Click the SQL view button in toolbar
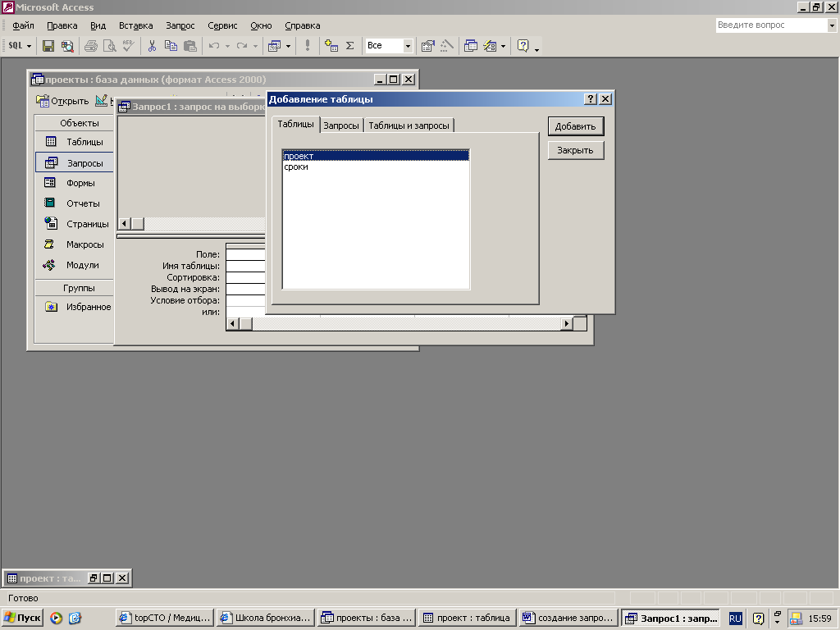Screen dimensions: 840x630 tap(16, 46)
